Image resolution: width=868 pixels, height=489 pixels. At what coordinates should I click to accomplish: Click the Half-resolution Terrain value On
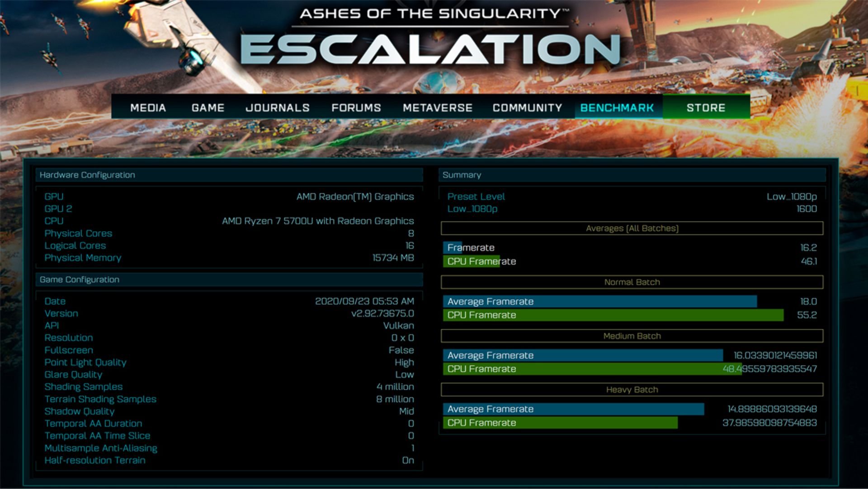[408, 460]
